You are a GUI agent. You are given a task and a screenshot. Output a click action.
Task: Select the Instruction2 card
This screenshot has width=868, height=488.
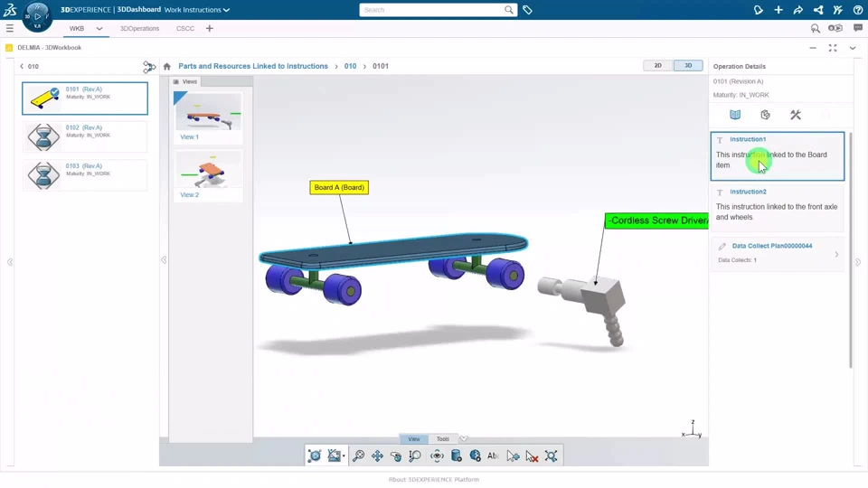[778, 208]
